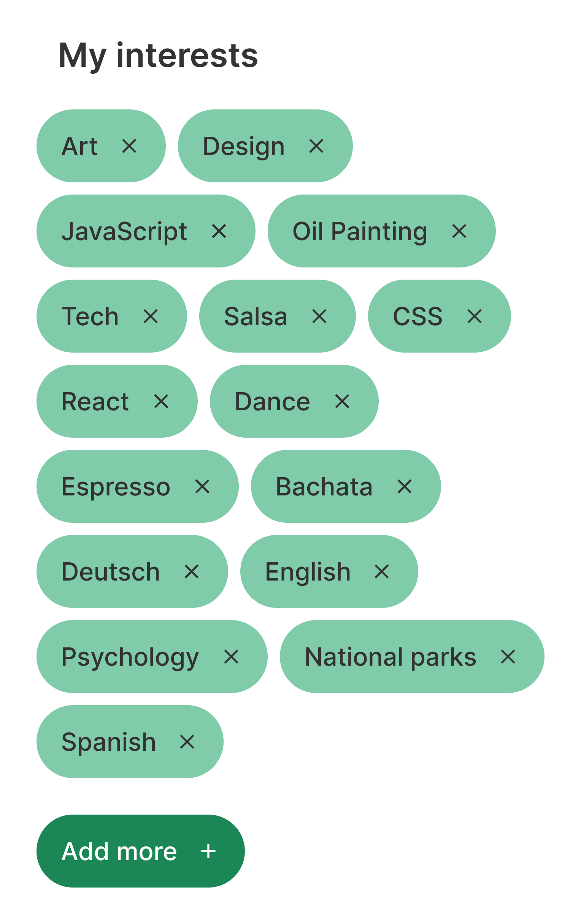Viewport: 581px width, 924px height.
Task: Remove the English interest tag
Action: pos(382,571)
